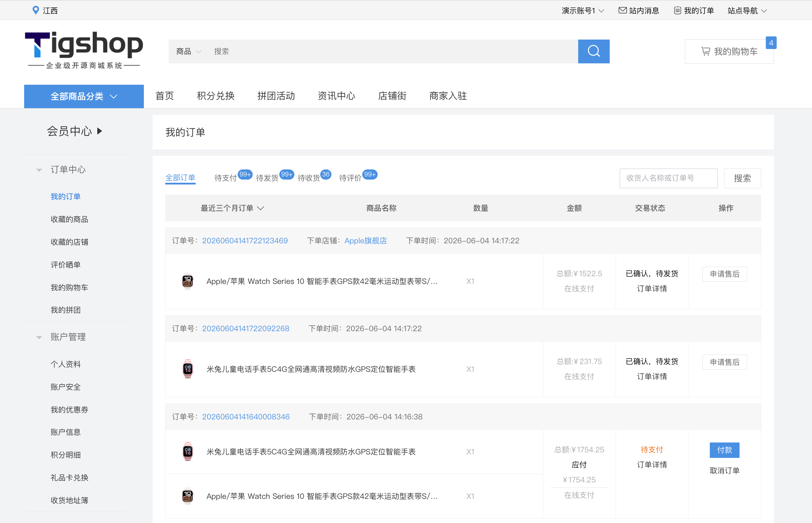Click the 收货人名称或订单号 search field

tap(668, 178)
